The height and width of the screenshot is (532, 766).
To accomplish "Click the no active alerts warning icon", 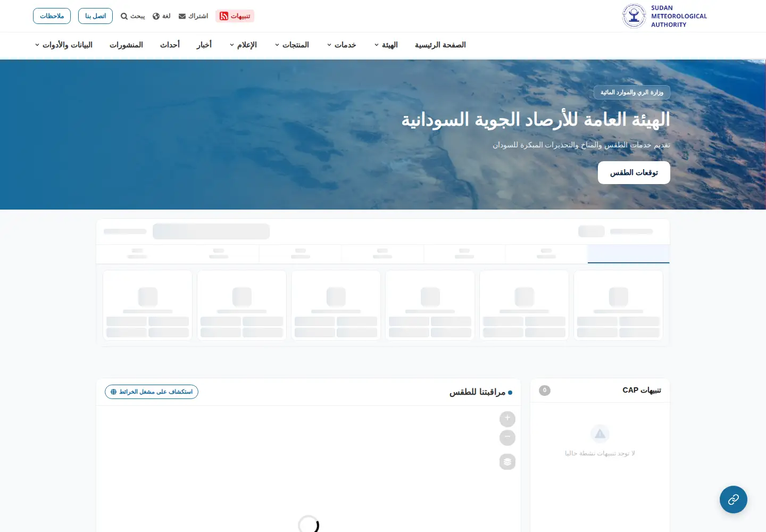I will pyautogui.click(x=600, y=434).
